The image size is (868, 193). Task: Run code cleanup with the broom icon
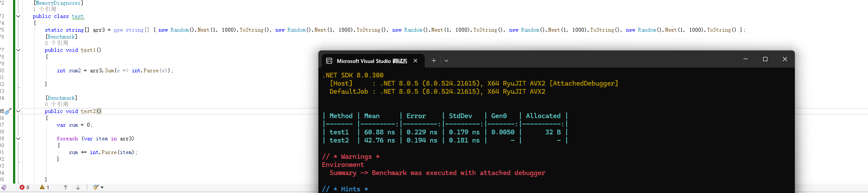(96, 187)
